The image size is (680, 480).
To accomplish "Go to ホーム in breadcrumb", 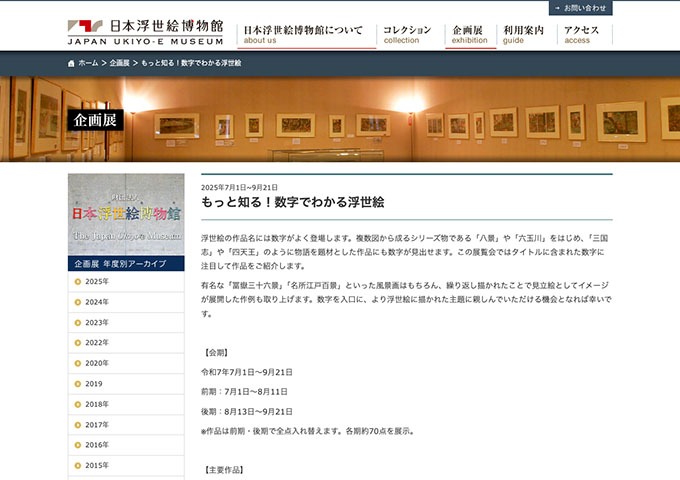I will (88, 63).
